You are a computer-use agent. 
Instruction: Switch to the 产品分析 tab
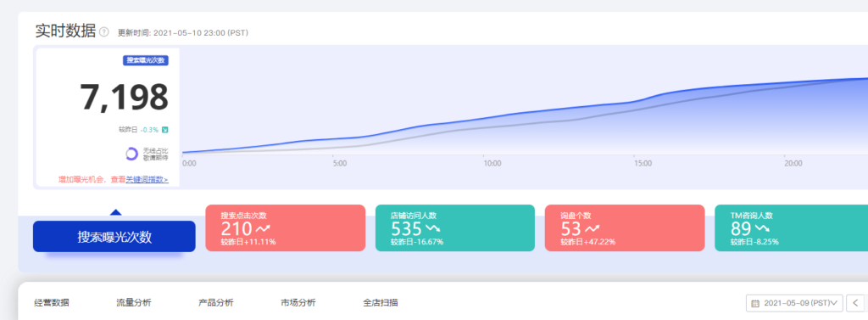pos(216,303)
